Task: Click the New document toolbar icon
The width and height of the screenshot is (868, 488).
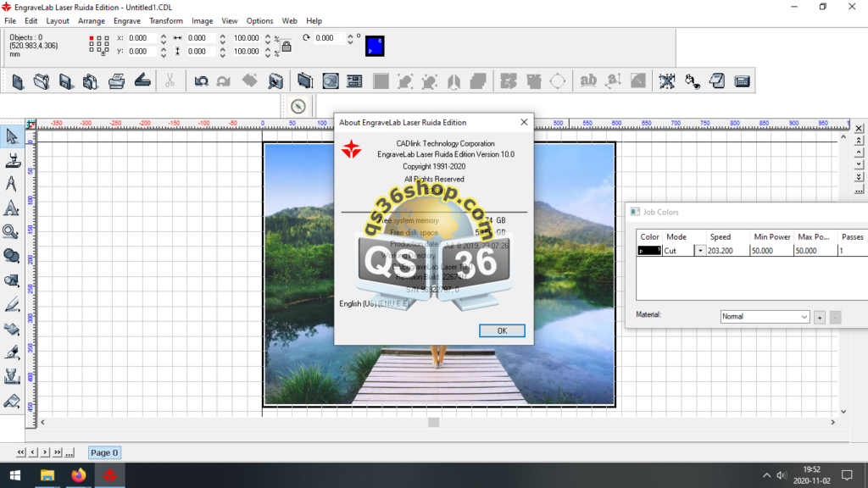Action: (x=18, y=81)
